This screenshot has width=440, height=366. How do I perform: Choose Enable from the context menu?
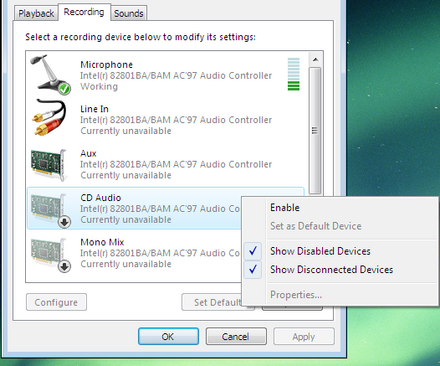click(x=285, y=207)
